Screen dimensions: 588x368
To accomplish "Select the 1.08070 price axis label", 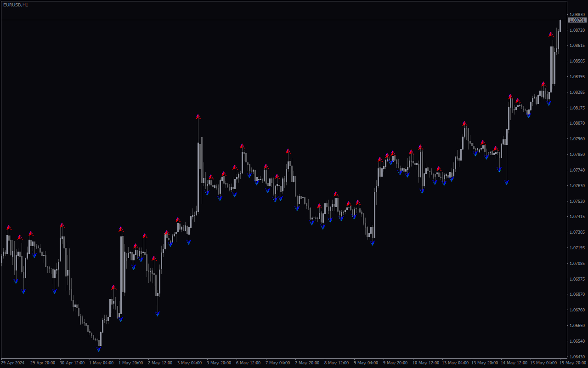I will click(x=577, y=123).
